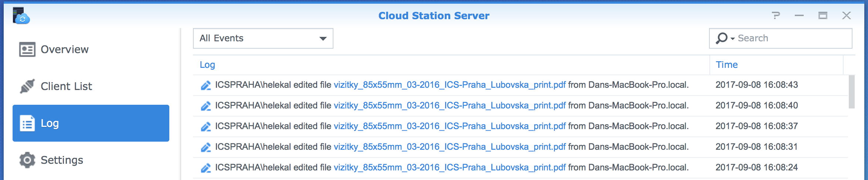Click the magnifier search icon
This screenshot has width=868, height=180.
[x=721, y=38]
